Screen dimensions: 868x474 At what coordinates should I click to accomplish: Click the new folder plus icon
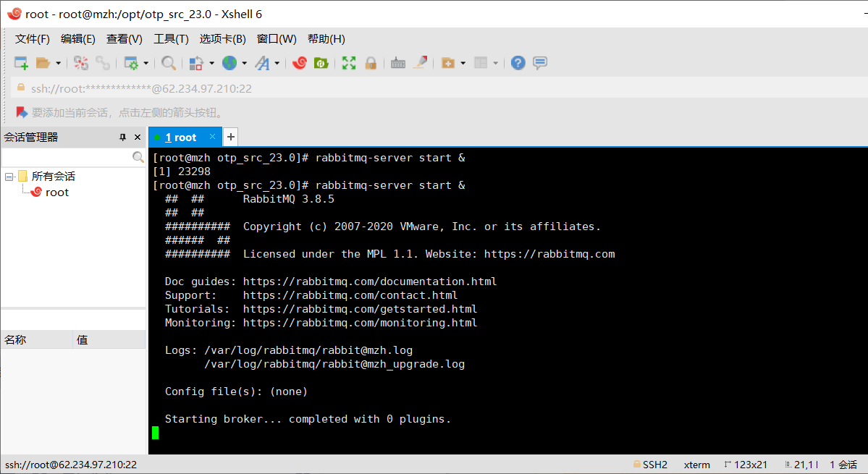tap(448, 63)
